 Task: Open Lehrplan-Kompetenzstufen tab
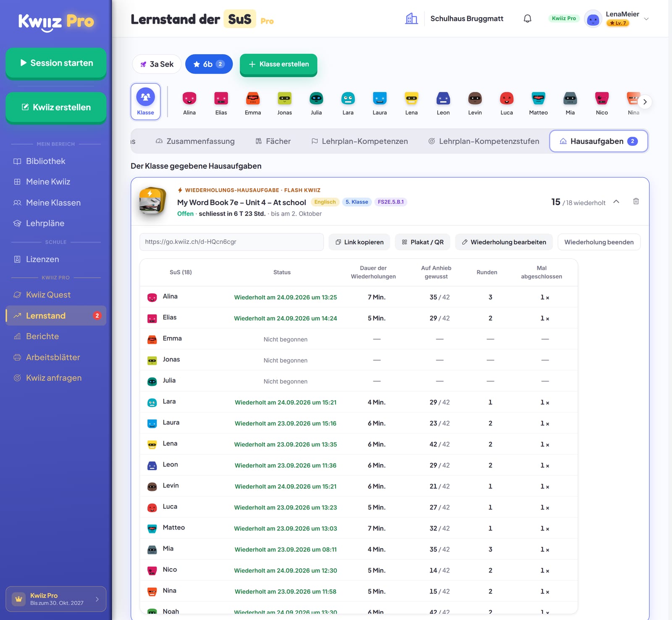(483, 141)
